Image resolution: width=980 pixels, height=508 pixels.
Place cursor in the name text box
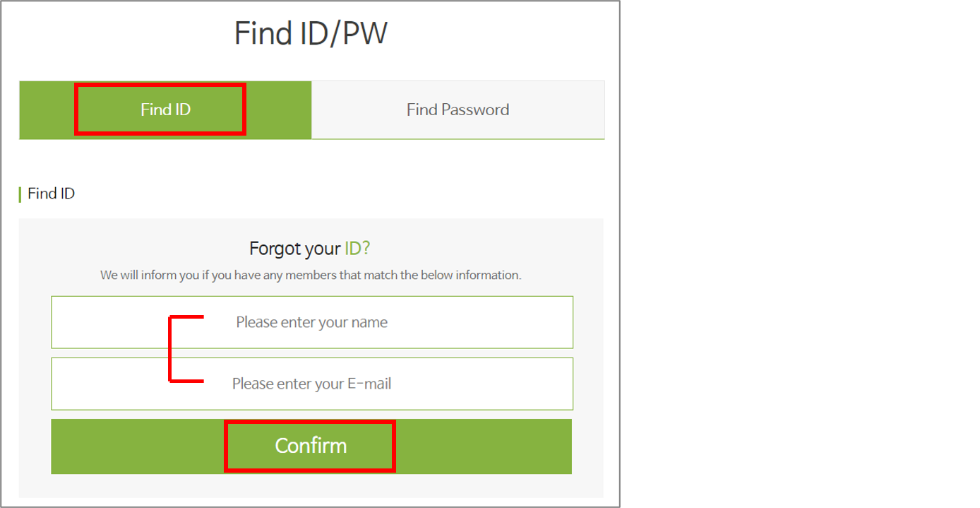click(311, 322)
